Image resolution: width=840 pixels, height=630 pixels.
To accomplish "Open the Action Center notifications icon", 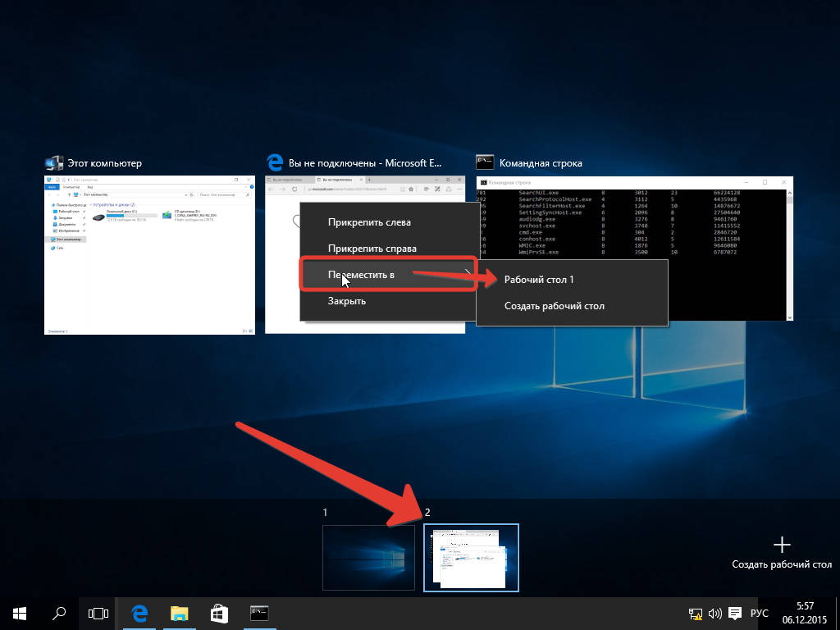I will tap(735, 614).
